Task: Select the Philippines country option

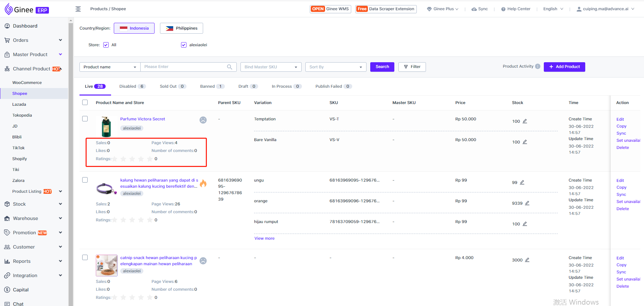Action: click(x=181, y=28)
